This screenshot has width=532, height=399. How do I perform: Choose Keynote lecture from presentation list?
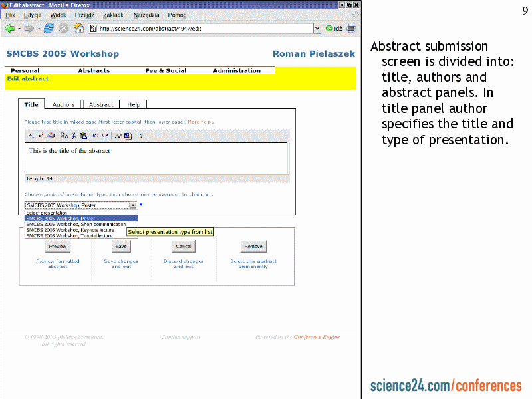tap(70, 230)
